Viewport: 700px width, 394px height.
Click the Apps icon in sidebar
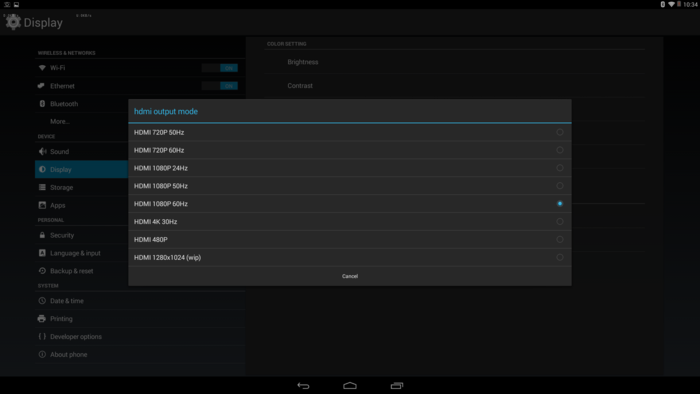point(42,205)
